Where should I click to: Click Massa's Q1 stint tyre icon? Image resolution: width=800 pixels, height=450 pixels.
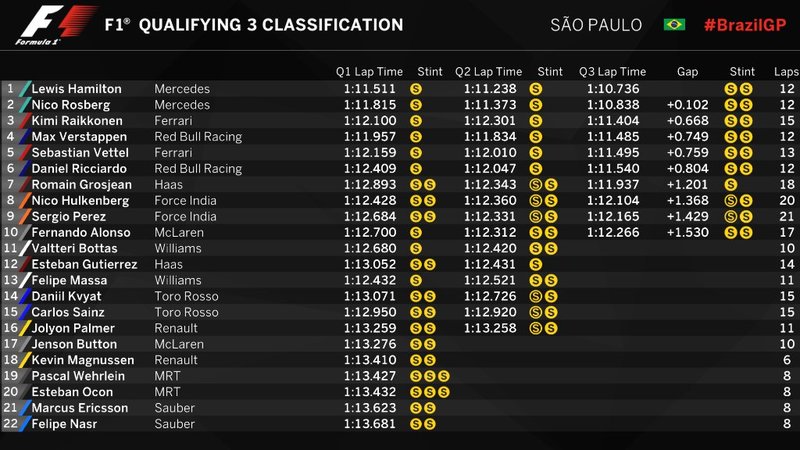416,281
